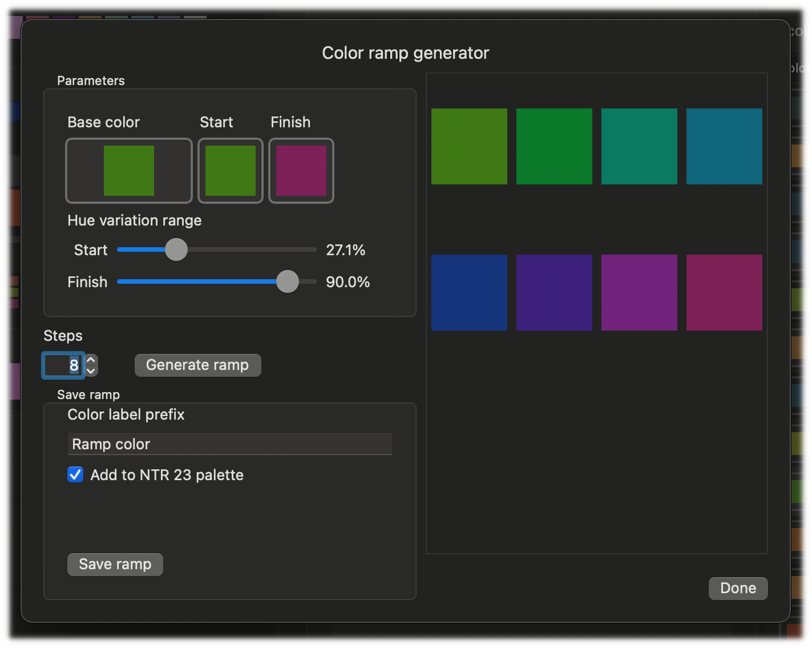The width and height of the screenshot is (812, 648).
Task: Close the dialog with Done
Action: coord(738,589)
